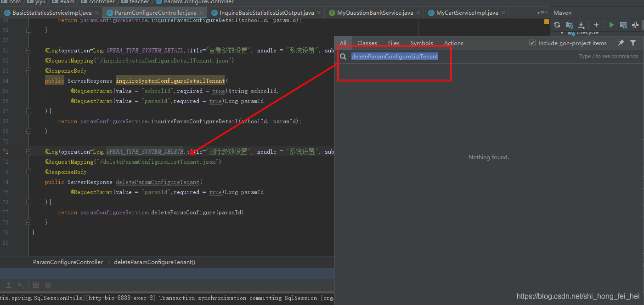Click the SqlSessionUtils console log line

166,298
